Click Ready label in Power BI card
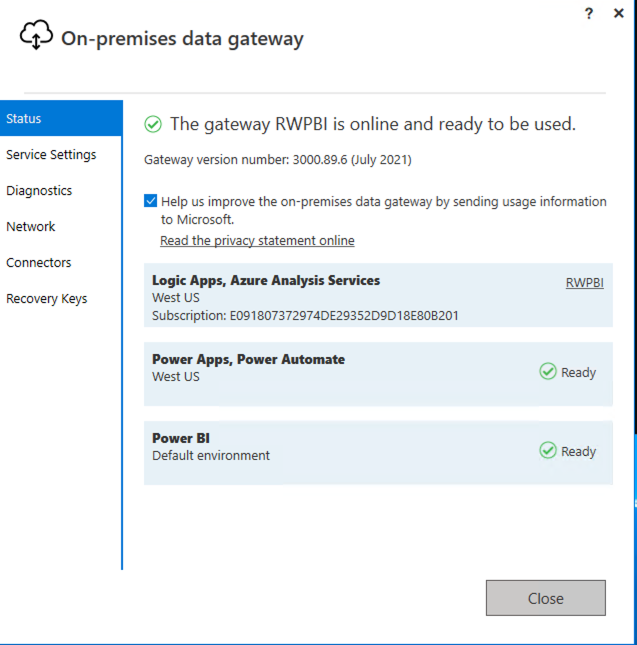Screen dimensions: 637x645 [579, 452]
